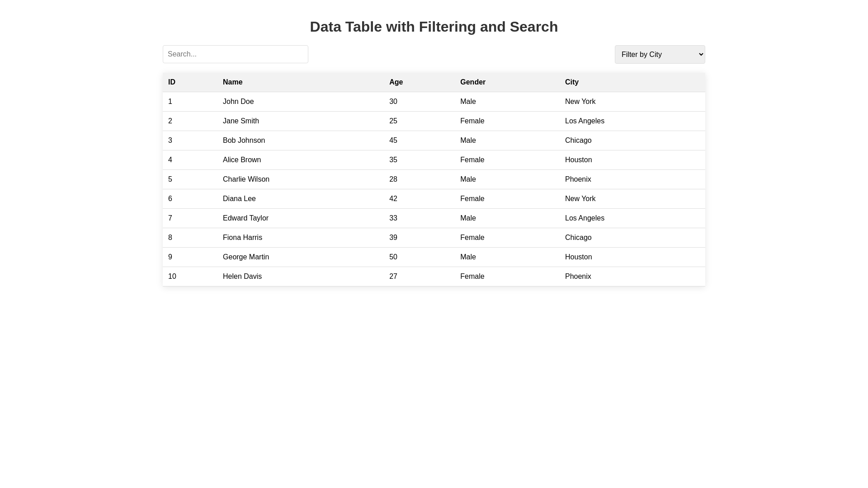Click the page title heading
The width and height of the screenshot is (868, 488).
(x=434, y=27)
